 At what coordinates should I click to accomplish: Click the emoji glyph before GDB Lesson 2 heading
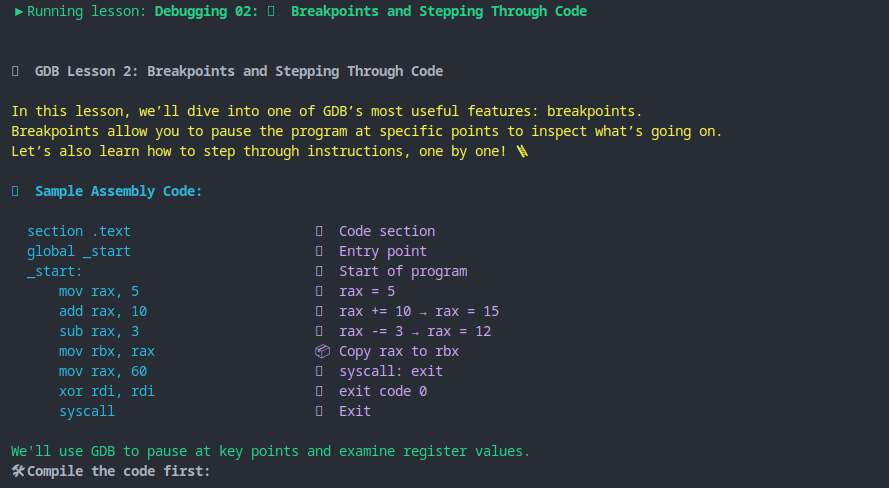(x=15, y=71)
